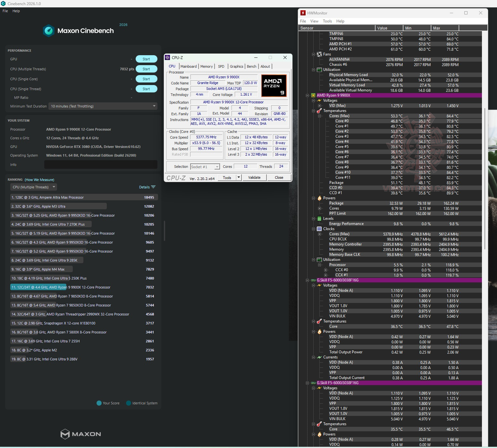Image resolution: width=497 pixels, height=448 pixels.
Task: Collapse the temperature Cores (Max) 53.3 °C node
Action: pos(319,116)
